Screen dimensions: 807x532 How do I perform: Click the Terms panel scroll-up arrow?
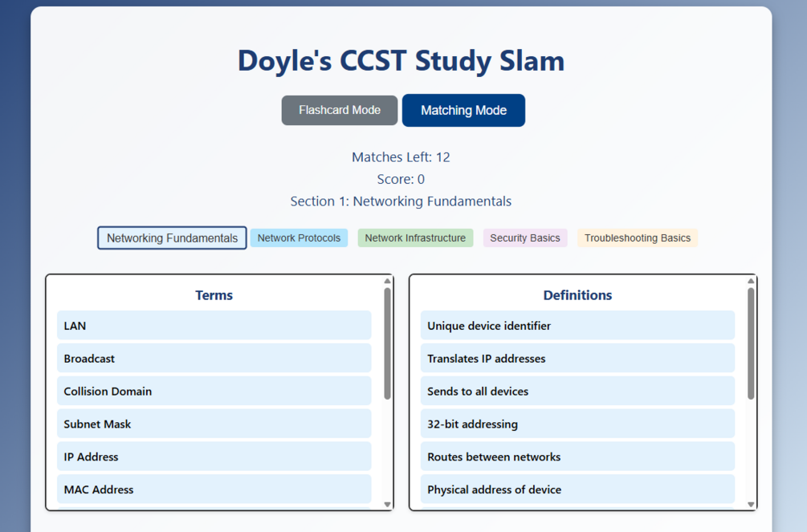(x=388, y=281)
